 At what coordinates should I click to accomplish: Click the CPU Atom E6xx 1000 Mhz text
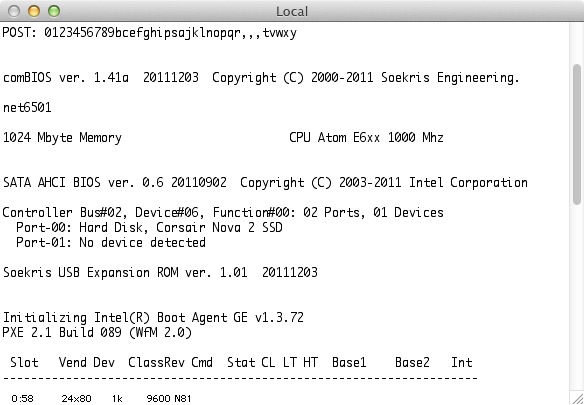click(366, 137)
